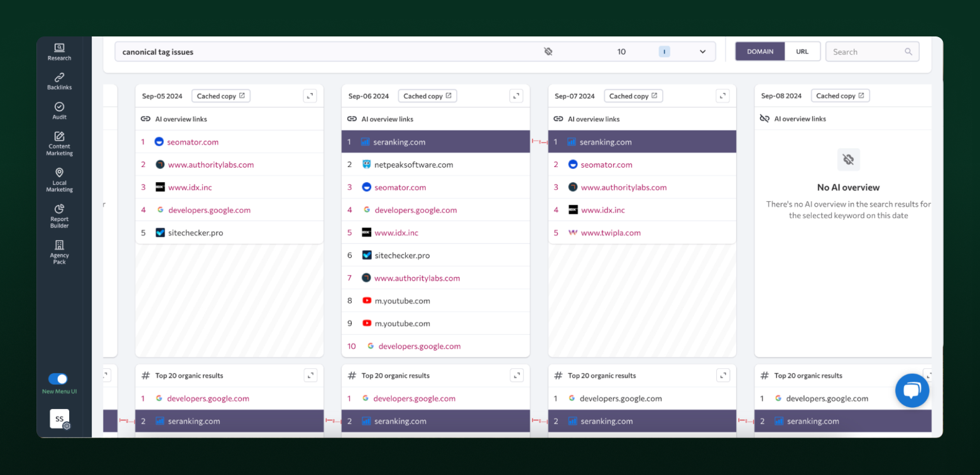This screenshot has height=475, width=980.
Task: Click the Sep-05 AI overview links chain icon
Action: pos(145,119)
